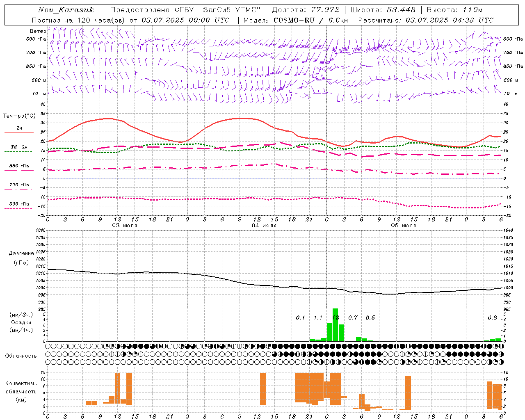The width and height of the screenshot is (525, 420).
Task: Click the '0.7' precipitation amount value
Action: pos(353,318)
